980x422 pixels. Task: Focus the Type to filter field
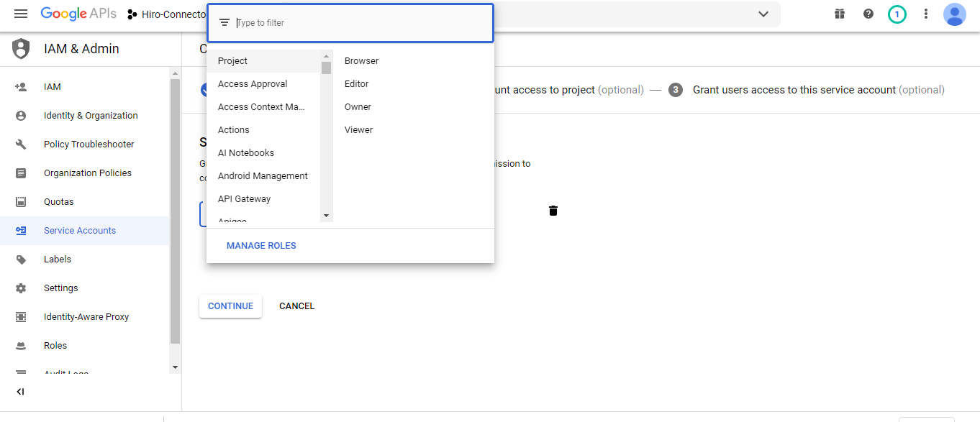[350, 23]
